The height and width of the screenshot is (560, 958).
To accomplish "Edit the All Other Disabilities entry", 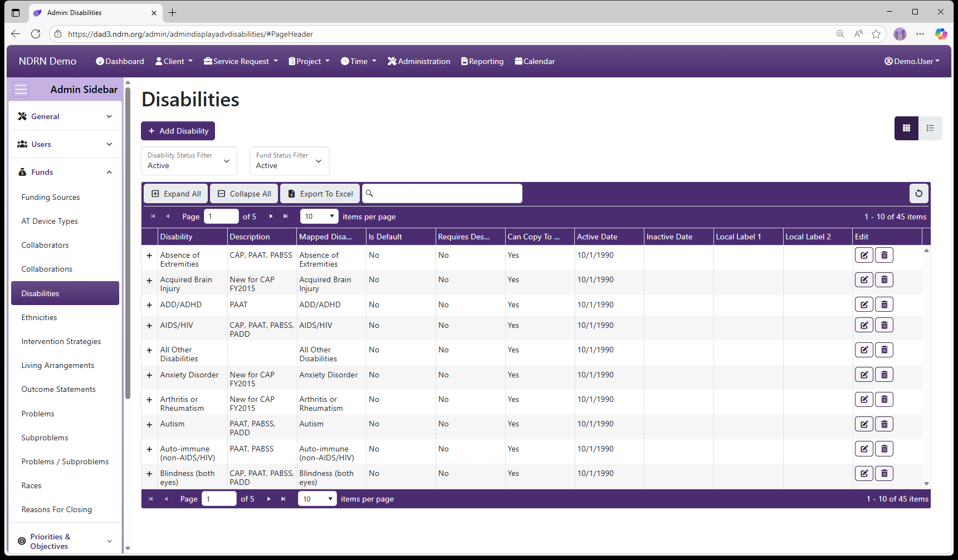I will (864, 350).
